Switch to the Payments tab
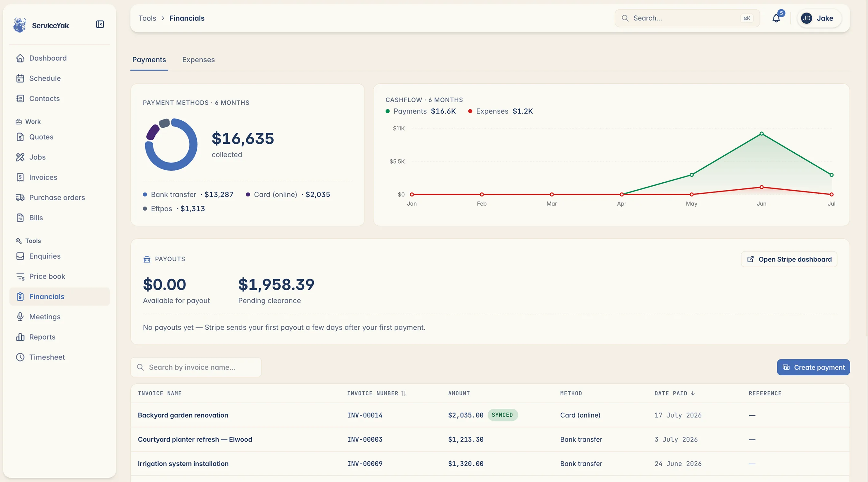This screenshot has width=868, height=482. tap(149, 60)
